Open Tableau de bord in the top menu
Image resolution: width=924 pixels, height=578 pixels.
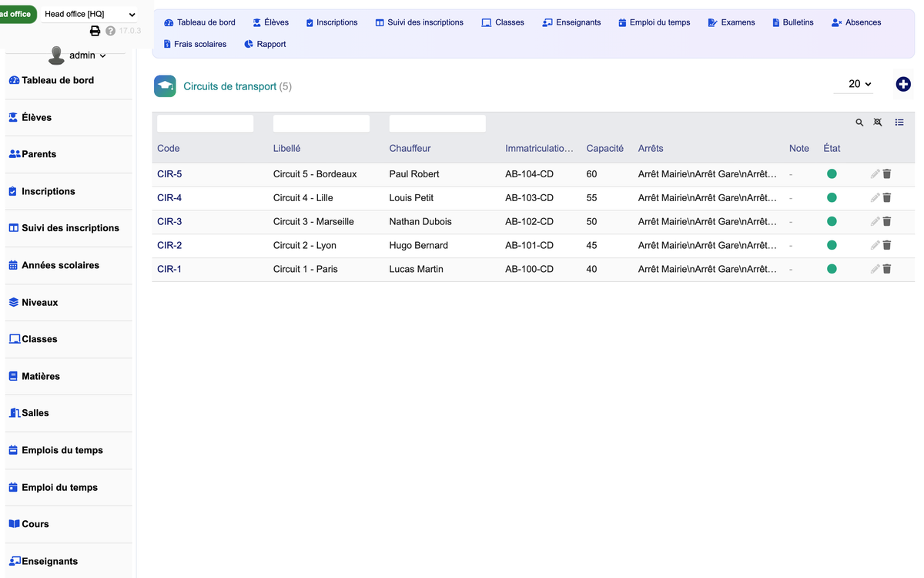pyautogui.click(x=200, y=22)
